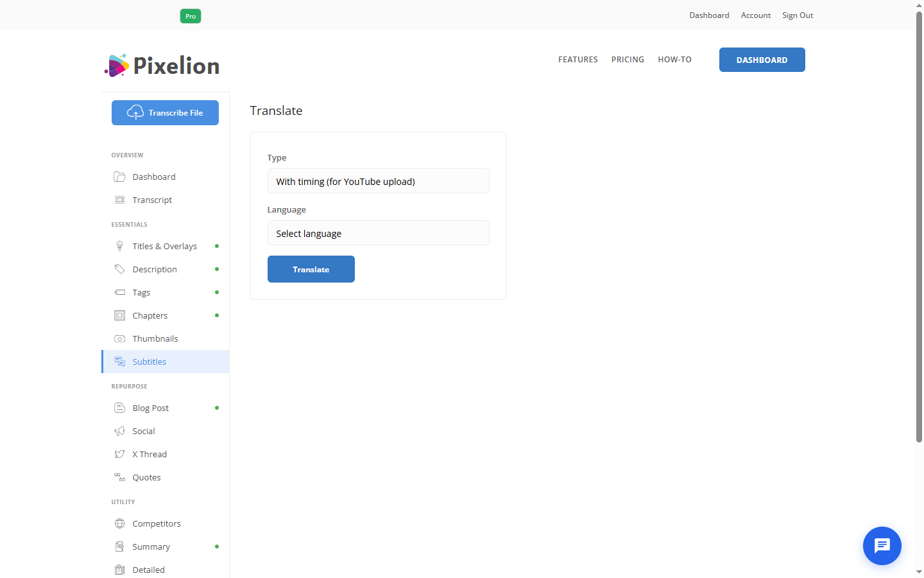
Task: Click the blue DASHBOARD button
Action: (762, 60)
